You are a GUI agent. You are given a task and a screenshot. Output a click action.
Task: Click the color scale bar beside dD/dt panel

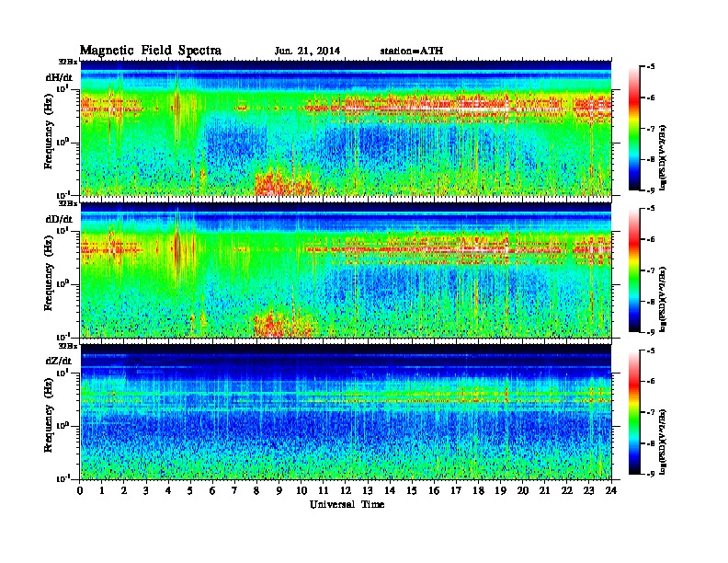pyautogui.click(x=634, y=270)
